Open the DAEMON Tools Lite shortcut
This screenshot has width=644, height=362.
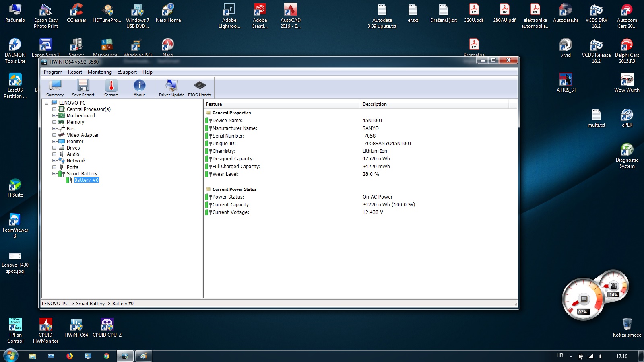[x=15, y=51]
